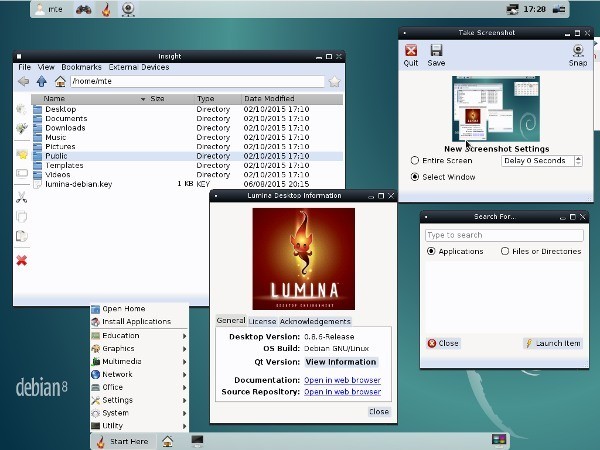Select the lumina-debian.key file
Image resolution: width=600 pixels, height=450 pixels.
click(x=187, y=184)
